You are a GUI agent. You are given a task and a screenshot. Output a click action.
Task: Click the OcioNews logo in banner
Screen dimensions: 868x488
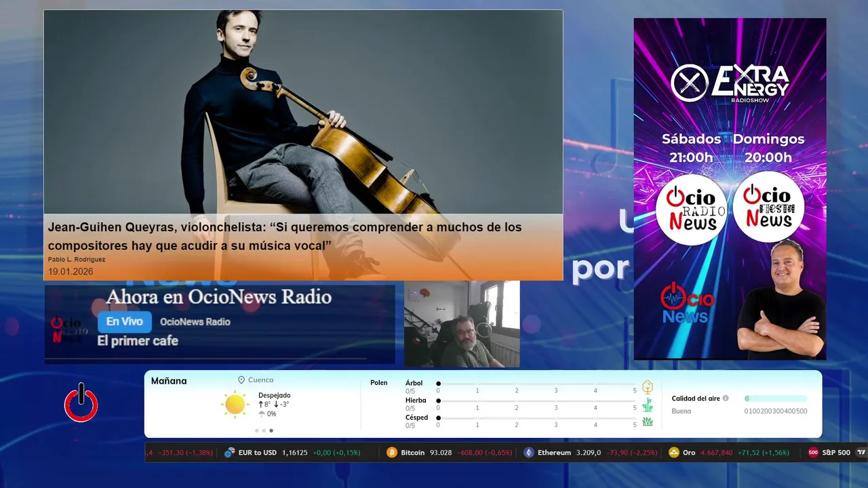[x=686, y=303]
